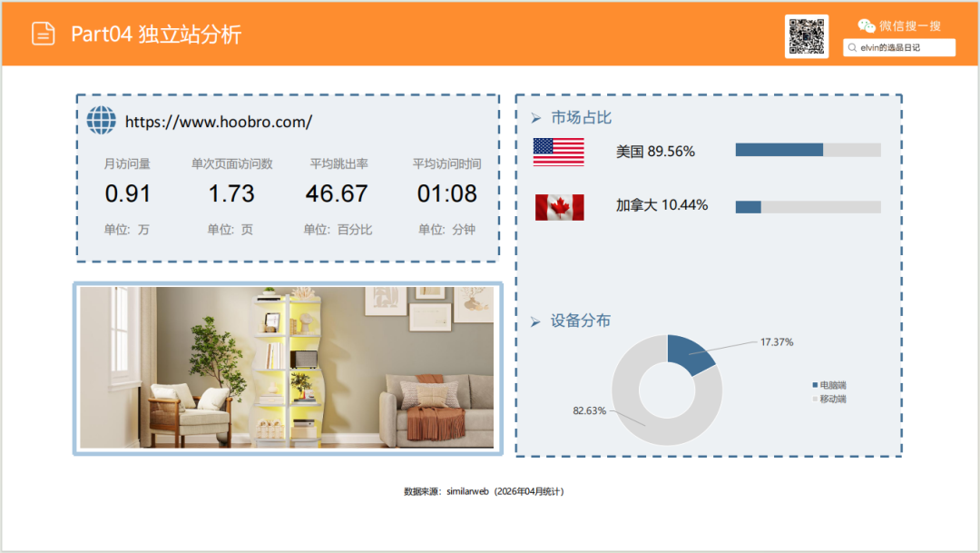Open the https://www.hoobro.com/ link
The width and height of the screenshot is (980, 553).
(x=218, y=122)
